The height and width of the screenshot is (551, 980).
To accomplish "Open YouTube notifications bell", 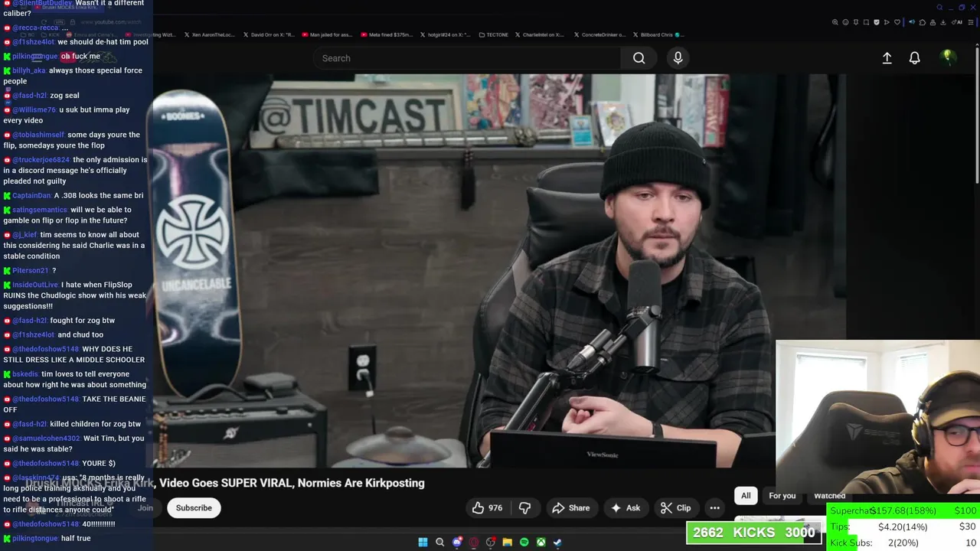I will (914, 58).
